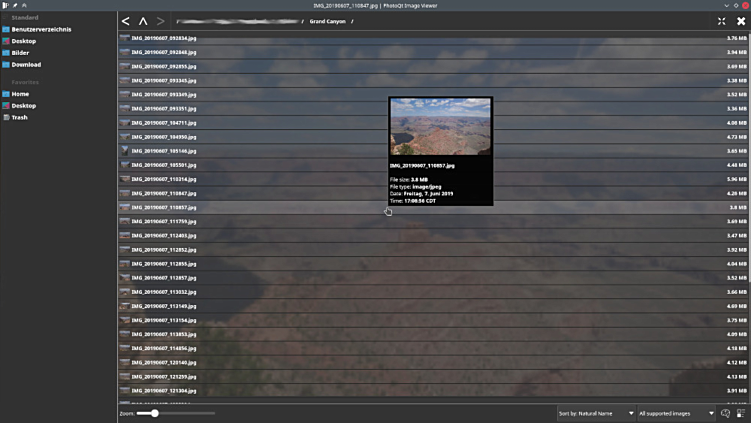The image size is (752, 423).
Task: Navigate up one directory level
Action: coord(143,21)
